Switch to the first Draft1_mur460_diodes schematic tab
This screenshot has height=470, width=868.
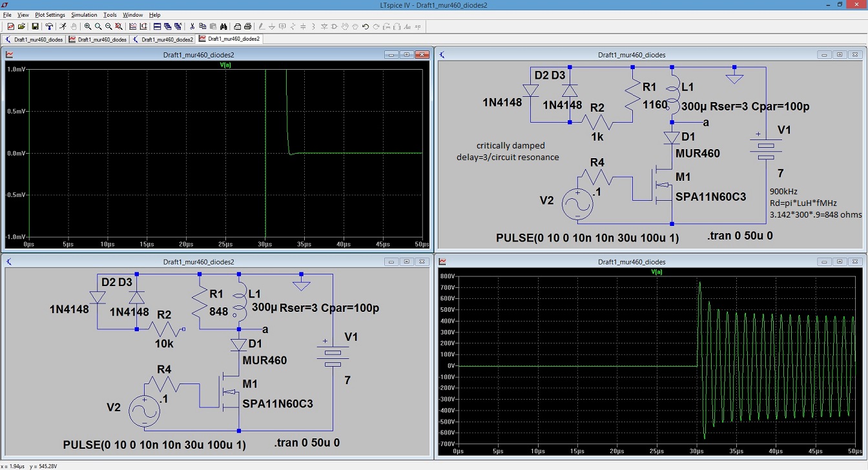tap(35, 39)
